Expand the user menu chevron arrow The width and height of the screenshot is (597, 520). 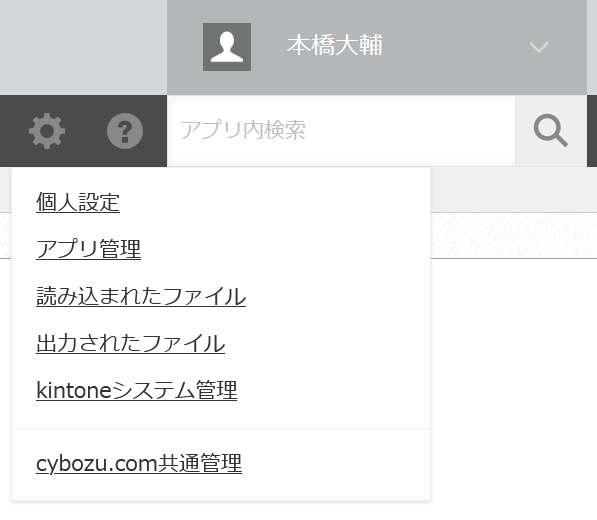click(x=539, y=47)
